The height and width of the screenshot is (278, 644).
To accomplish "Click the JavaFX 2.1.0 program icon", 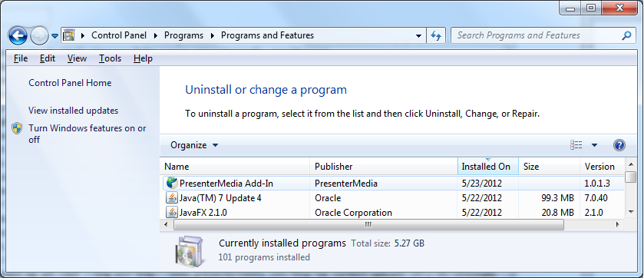I will click(x=171, y=212).
